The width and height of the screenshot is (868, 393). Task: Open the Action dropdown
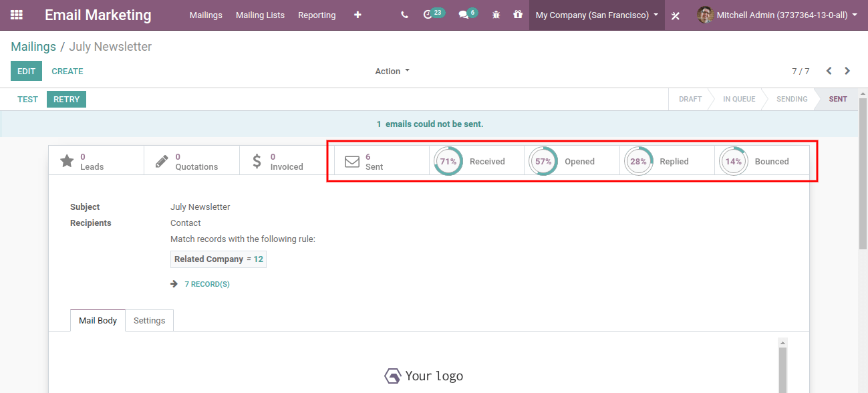(392, 71)
